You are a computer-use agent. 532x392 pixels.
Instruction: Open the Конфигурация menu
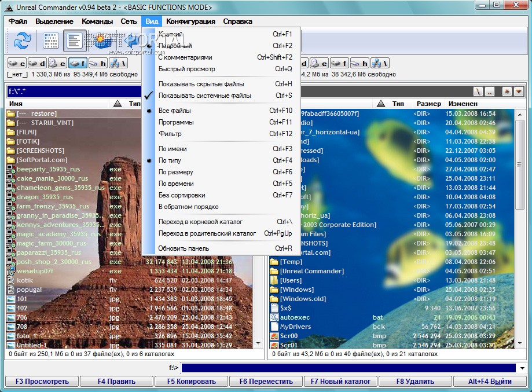tap(190, 21)
